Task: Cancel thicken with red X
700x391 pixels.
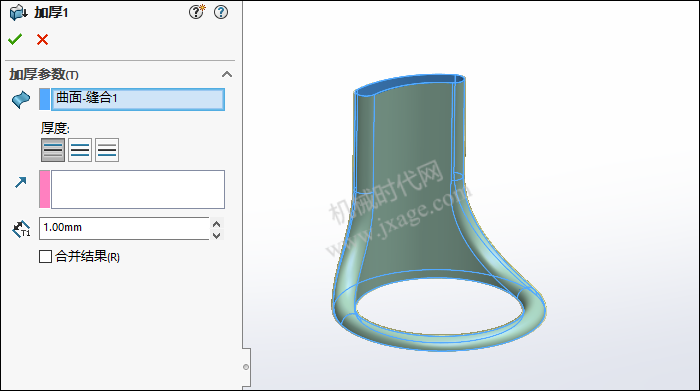Action: pos(42,40)
